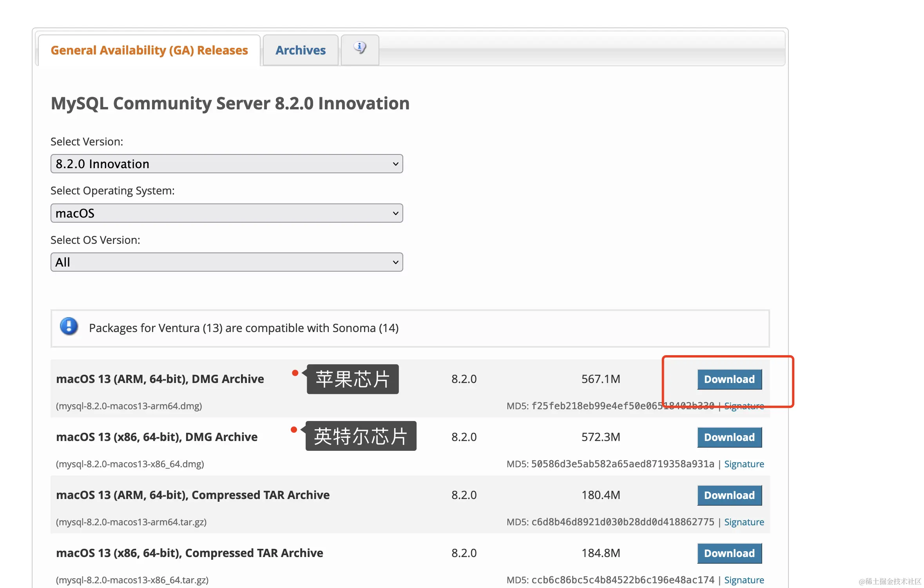924x588 pixels.
Task: Click the 180.4M file size
Action: click(601, 495)
